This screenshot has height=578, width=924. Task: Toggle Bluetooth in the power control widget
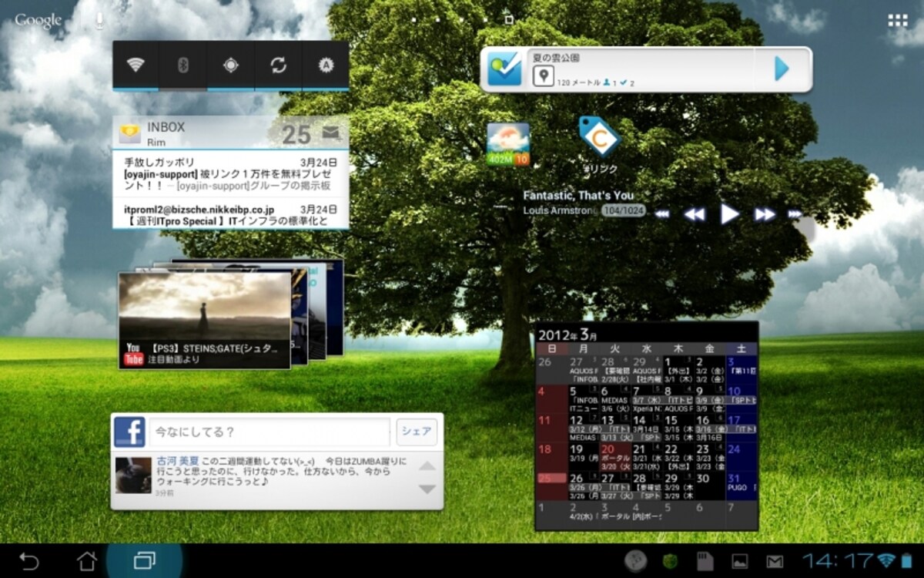(x=183, y=66)
